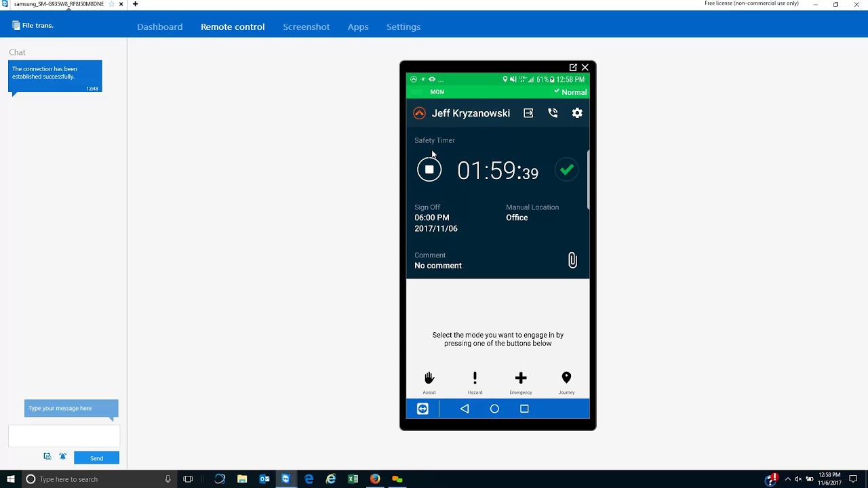This screenshot has height=488, width=868.
Task: Open File Explorer from the taskbar
Action: pyautogui.click(x=242, y=479)
